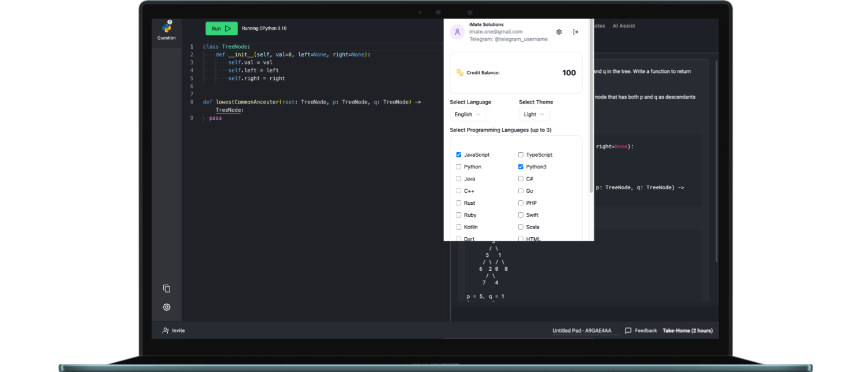Click the Python Question icon in sidebar
Screen dimensions: 868x372
pyautogui.click(x=167, y=28)
